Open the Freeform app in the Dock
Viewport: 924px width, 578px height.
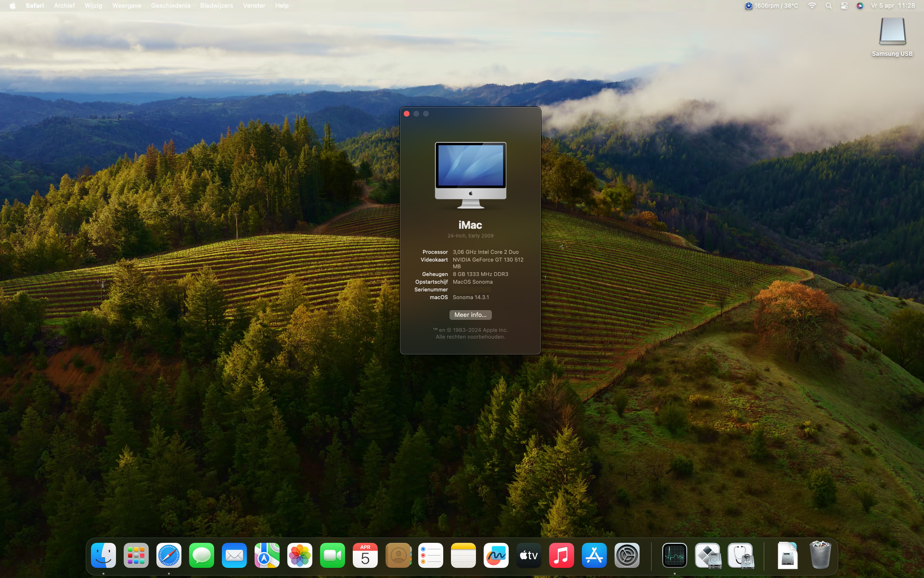pyautogui.click(x=496, y=555)
